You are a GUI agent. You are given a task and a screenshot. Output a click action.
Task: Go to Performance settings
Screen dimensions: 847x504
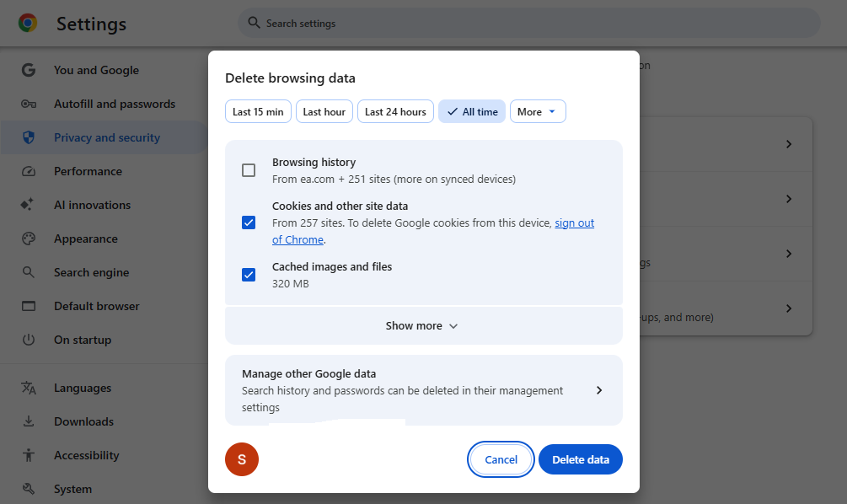88,171
